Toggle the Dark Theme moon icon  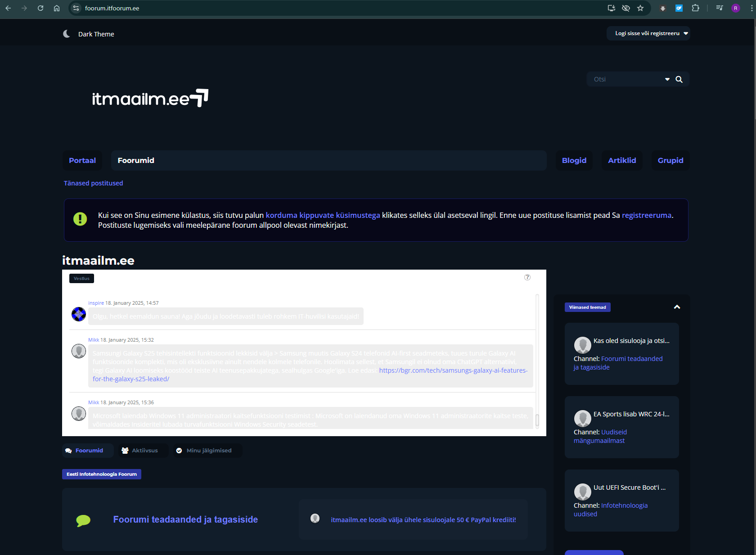[67, 34]
